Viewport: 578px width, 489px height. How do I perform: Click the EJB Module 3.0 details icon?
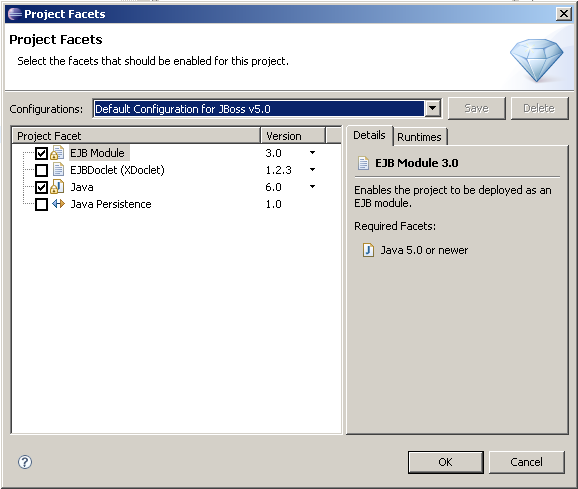pos(363,163)
